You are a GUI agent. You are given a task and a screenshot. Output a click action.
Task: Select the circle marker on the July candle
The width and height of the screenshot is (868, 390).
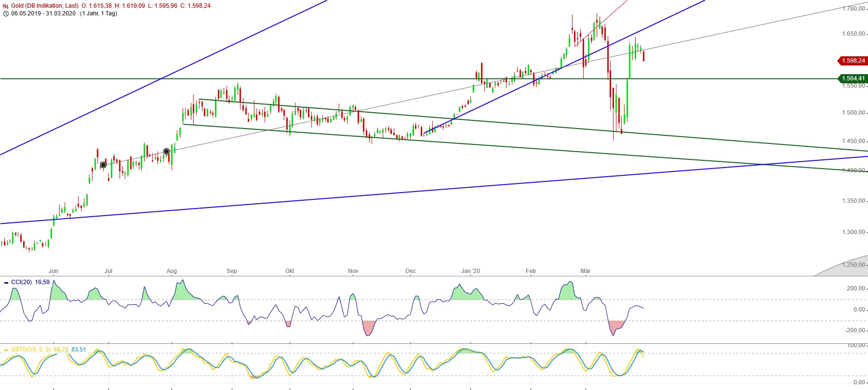click(x=103, y=165)
